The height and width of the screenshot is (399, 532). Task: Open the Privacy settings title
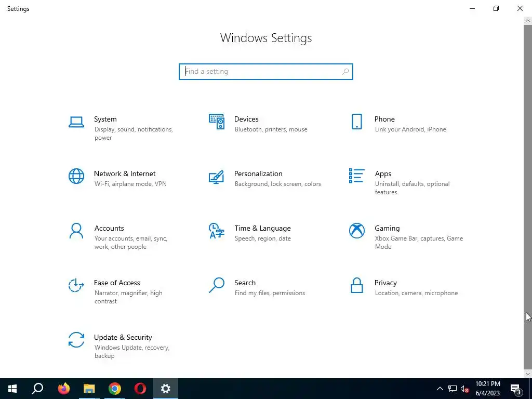click(385, 283)
